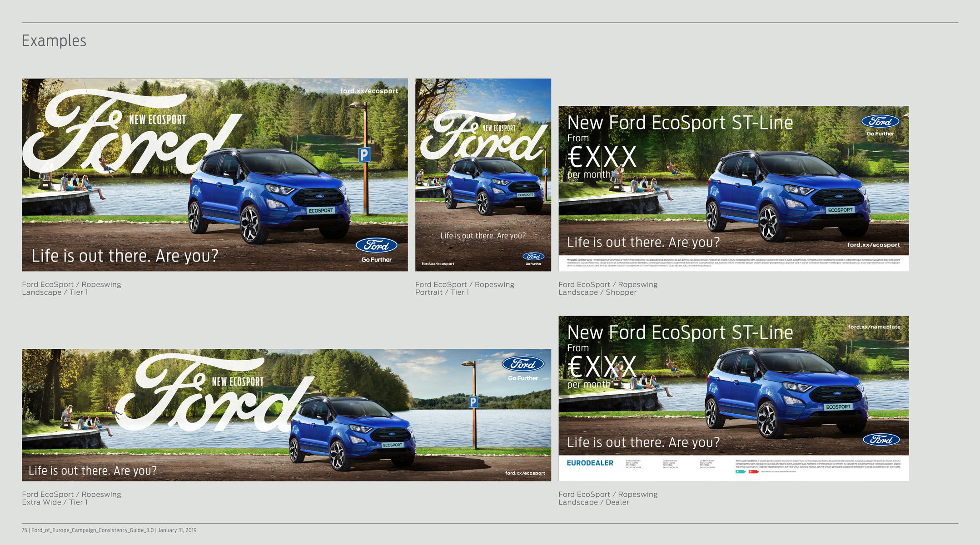
Task: Click the ford.xx/ecosport URL in the Extra Wide ad
Action: 525,473
